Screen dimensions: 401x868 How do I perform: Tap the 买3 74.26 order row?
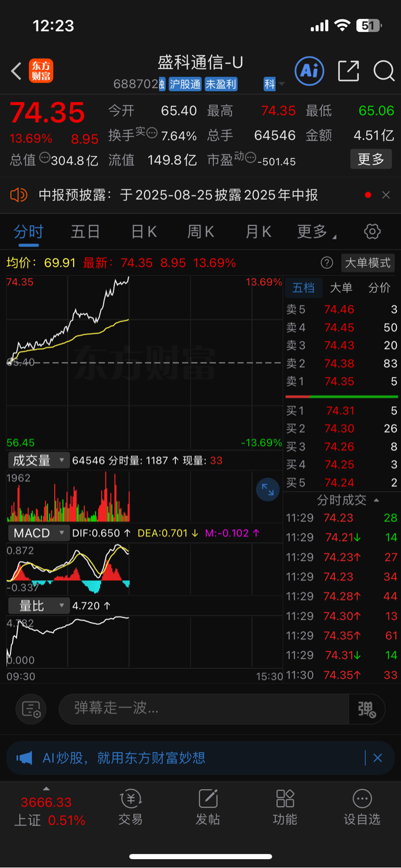click(x=341, y=447)
